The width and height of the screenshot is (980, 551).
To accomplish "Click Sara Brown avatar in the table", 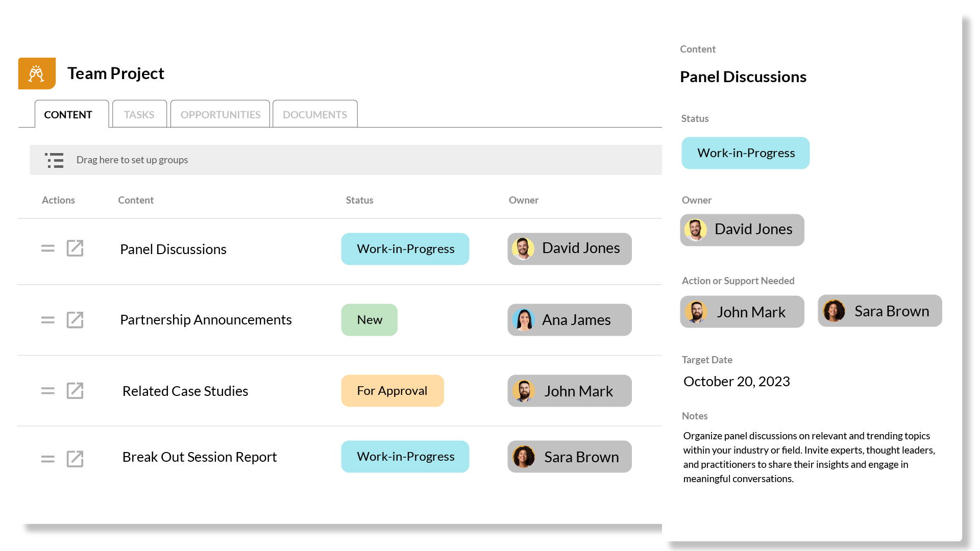I will [523, 457].
